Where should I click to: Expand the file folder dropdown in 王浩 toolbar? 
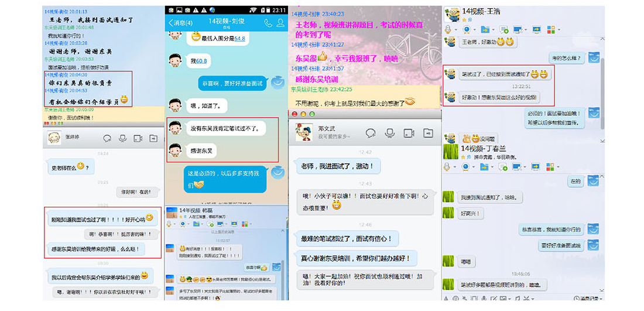pyautogui.click(x=495, y=30)
